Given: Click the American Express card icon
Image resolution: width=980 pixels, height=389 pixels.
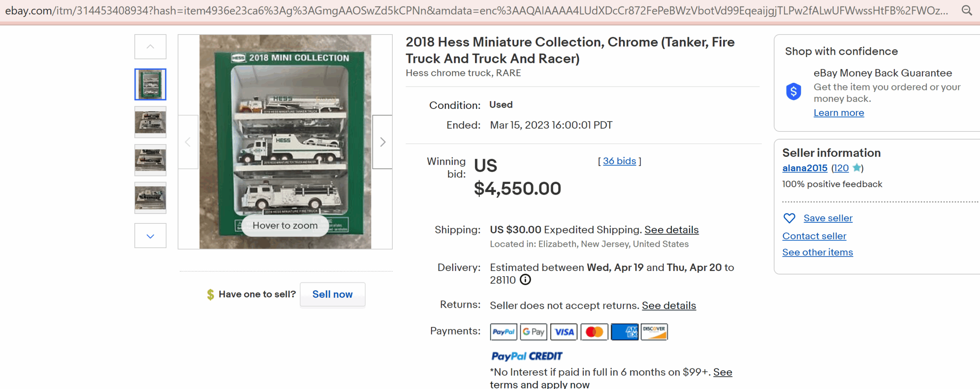Looking at the screenshot, I should pyautogui.click(x=624, y=332).
